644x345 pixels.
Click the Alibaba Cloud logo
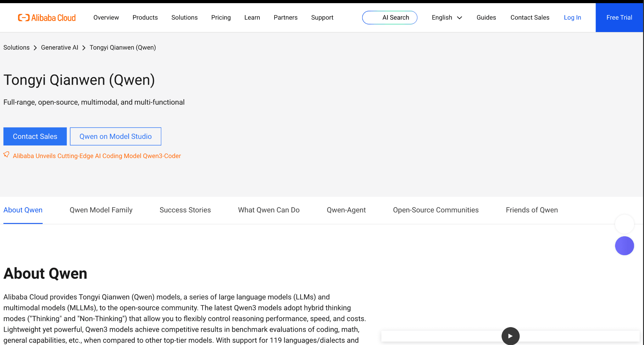point(47,18)
